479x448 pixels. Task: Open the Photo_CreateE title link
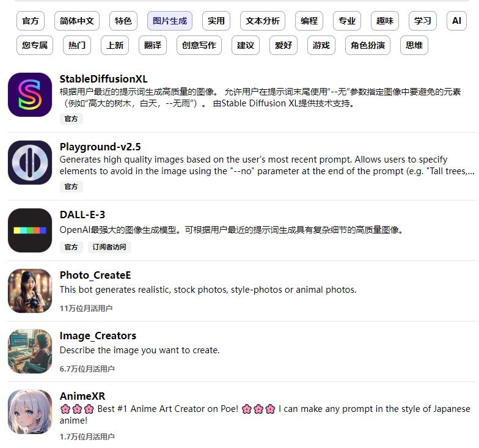95,275
